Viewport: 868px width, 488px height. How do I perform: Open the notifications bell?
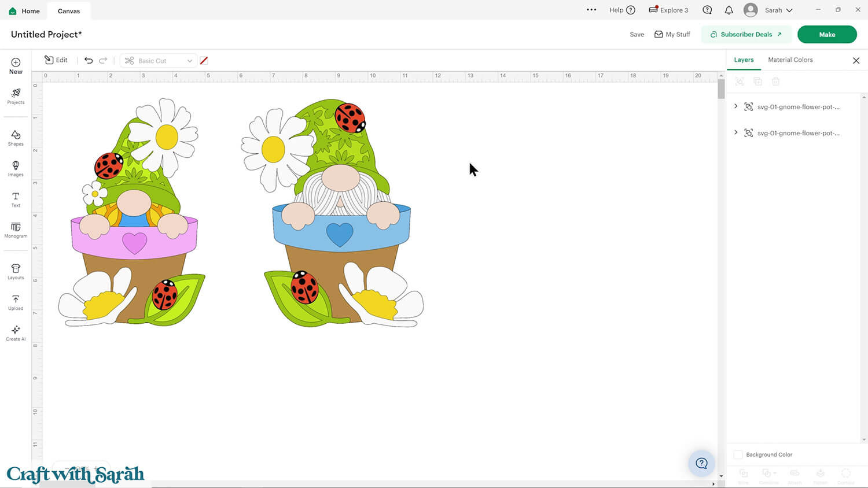click(x=729, y=10)
